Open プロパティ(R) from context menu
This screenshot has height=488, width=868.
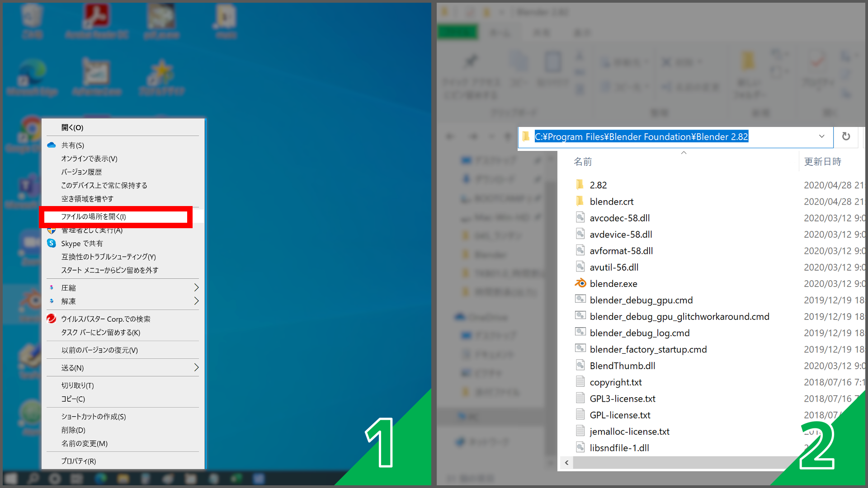123,461
